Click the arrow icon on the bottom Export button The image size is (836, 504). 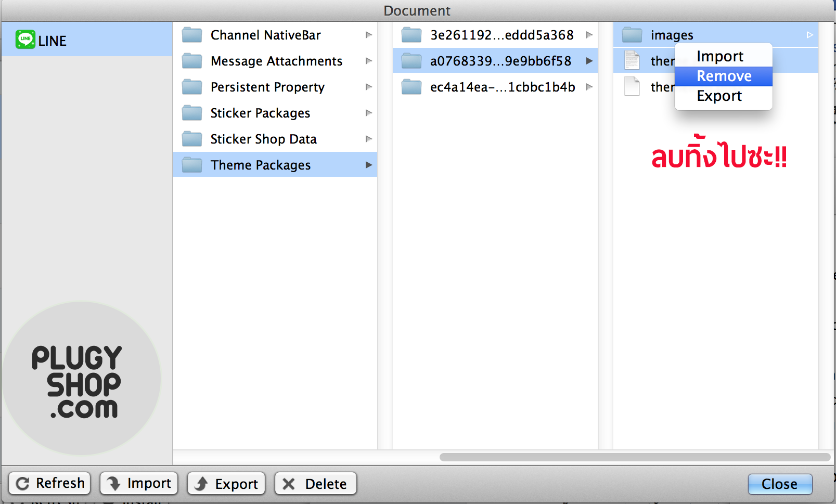click(201, 484)
